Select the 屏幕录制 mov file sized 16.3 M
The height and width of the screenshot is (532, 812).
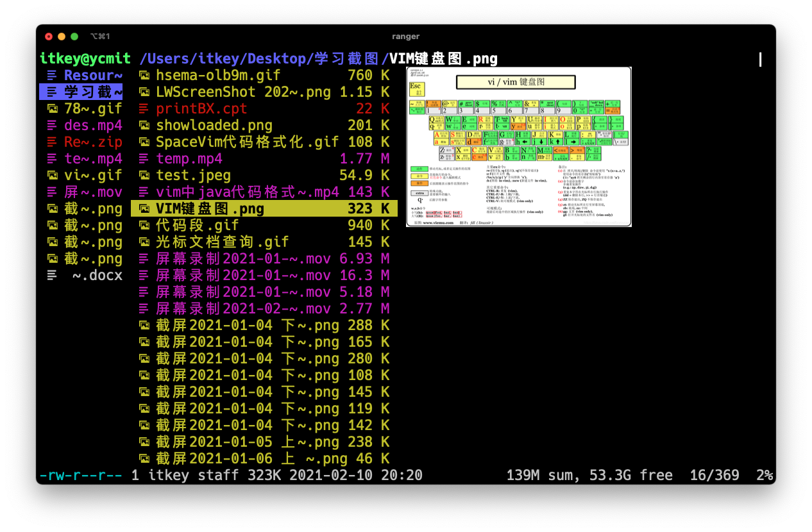264,276
